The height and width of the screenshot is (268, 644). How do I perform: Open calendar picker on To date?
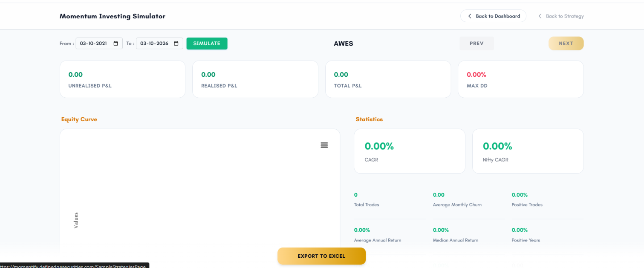tap(176, 44)
